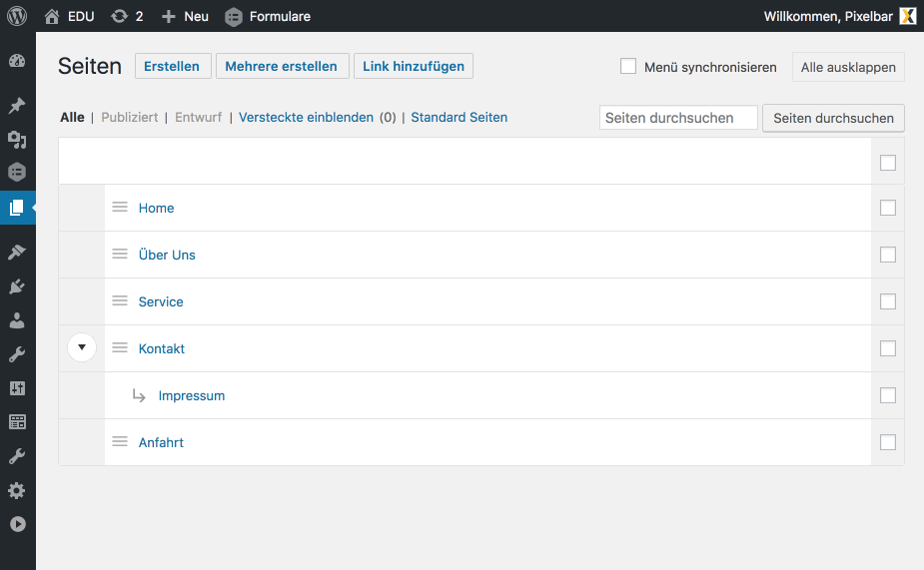924x570 pixels.
Task: Enable the Menü synchronisieren checkbox
Action: 628,66
